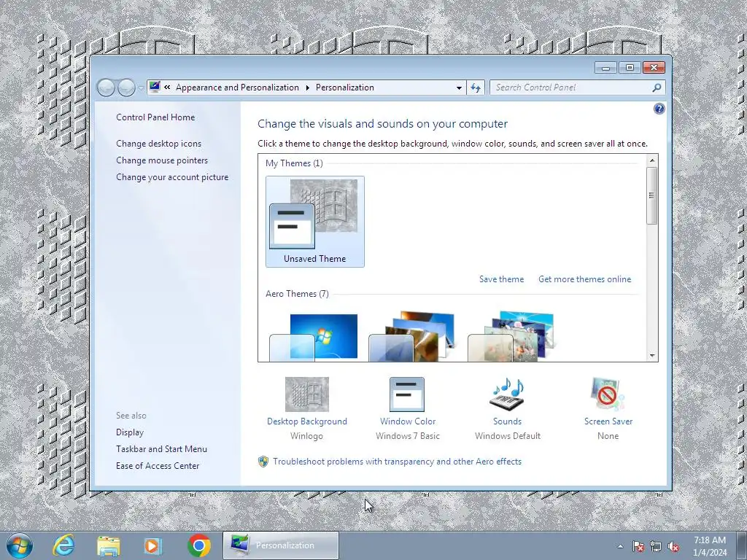The height and width of the screenshot is (560, 747).
Task: Click the Control Panel address bar icon
Action: [x=155, y=87]
